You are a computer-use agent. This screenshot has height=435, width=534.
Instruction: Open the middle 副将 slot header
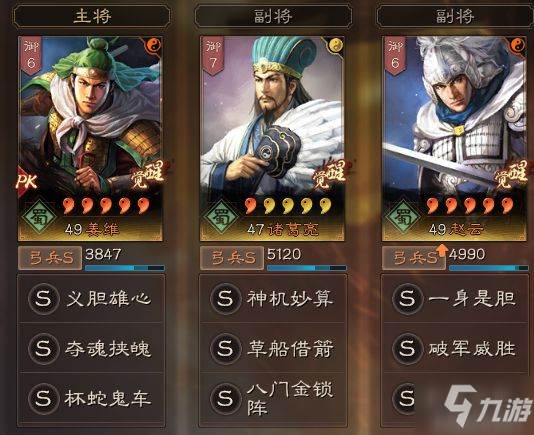click(x=273, y=16)
